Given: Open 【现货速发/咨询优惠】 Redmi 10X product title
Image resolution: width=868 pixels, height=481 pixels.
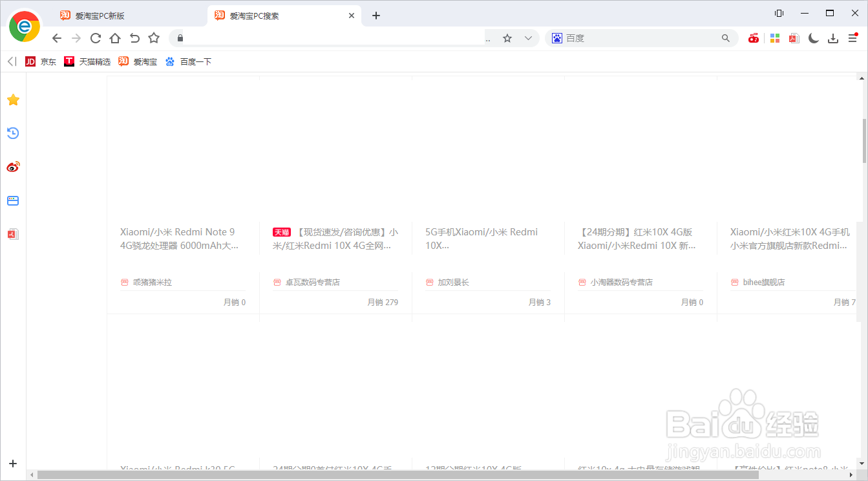Looking at the screenshot, I should point(335,239).
